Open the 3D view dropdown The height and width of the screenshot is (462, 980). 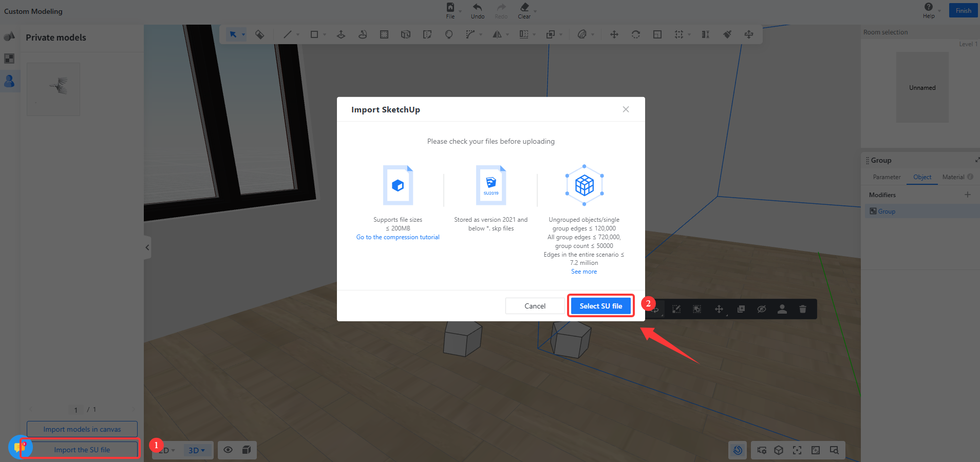point(197,450)
